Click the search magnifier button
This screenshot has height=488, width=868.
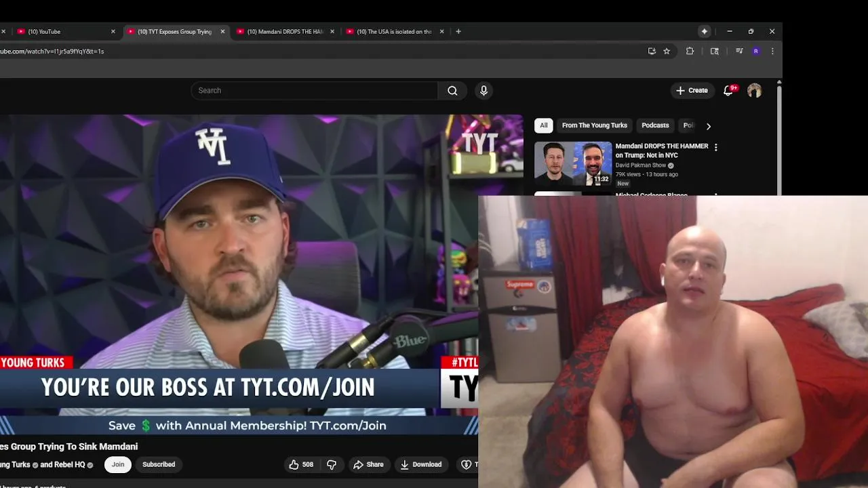452,91
